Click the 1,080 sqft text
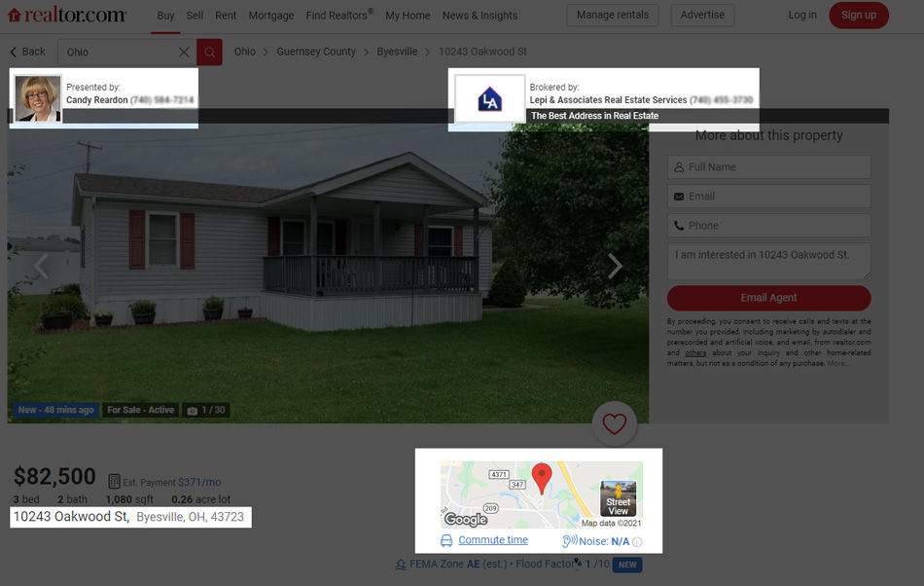Viewport: 924px width, 586px height. click(129, 499)
